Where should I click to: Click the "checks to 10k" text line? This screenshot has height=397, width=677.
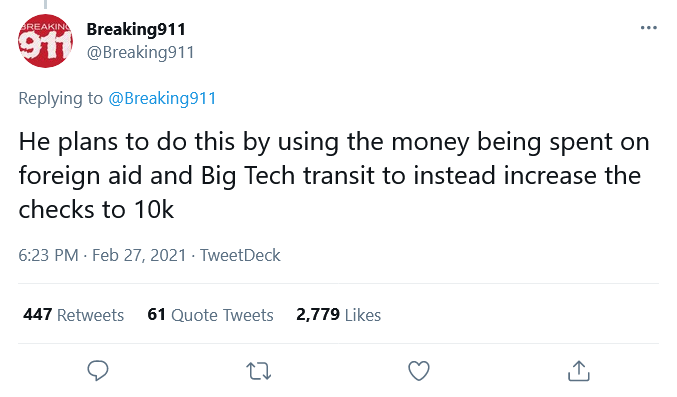tap(96, 210)
